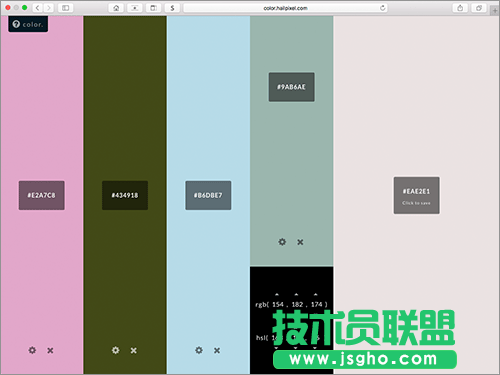
Task: Open settings gear on pink #E2A7C8 column
Action: click(x=32, y=350)
